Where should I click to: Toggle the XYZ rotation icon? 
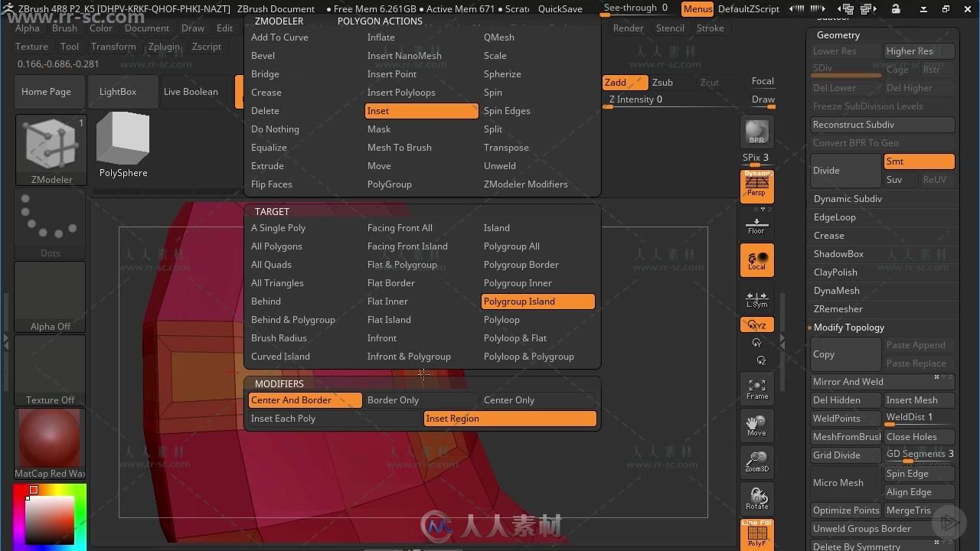pos(756,325)
